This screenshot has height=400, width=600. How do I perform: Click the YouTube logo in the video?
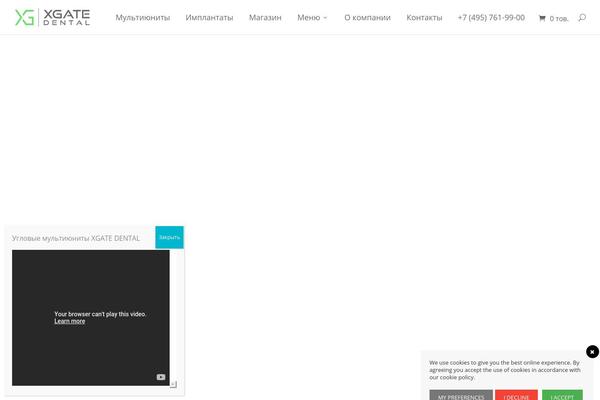point(161,377)
